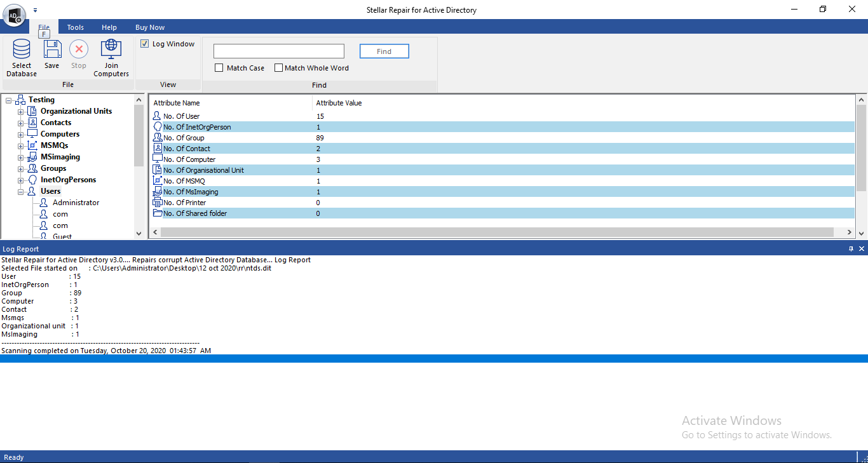The height and width of the screenshot is (463, 868).
Task: Click the Save icon in ribbon
Action: click(51, 50)
